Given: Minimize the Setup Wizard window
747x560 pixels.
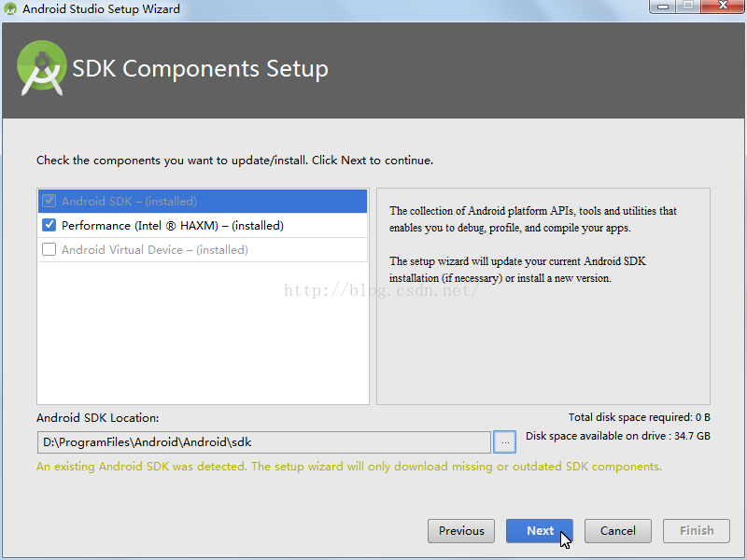Looking at the screenshot, I should (662, 7).
